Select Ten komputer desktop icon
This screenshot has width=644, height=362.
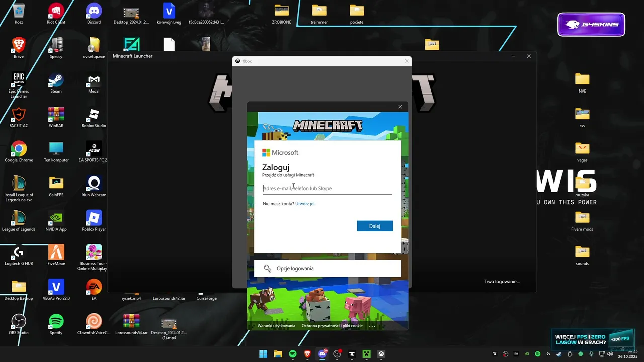[x=56, y=152]
